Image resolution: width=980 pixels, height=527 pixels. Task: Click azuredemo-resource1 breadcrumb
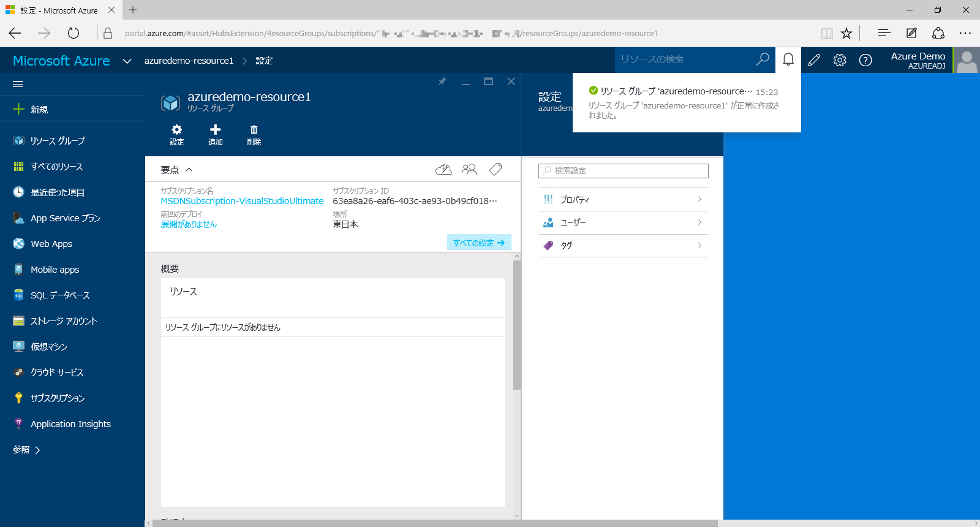click(x=189, y=61)
